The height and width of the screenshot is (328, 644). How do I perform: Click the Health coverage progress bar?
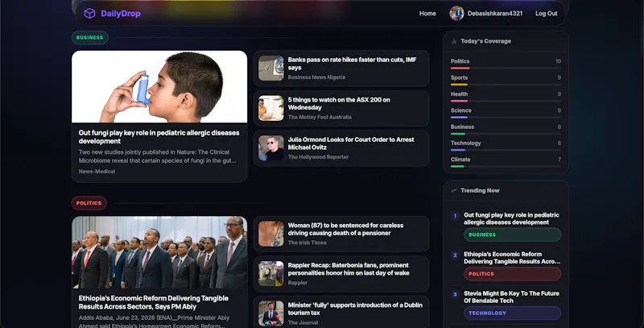click(506, 101)
